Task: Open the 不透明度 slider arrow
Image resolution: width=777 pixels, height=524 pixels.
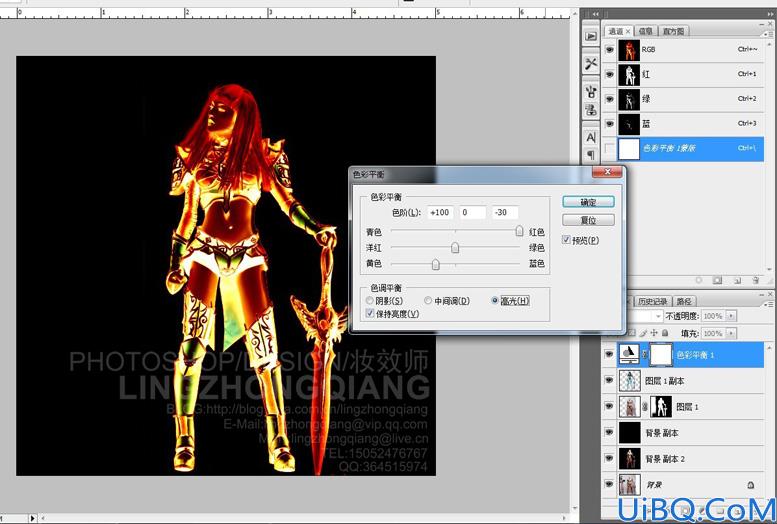Action: pyautogui.click(x=731, y=316)
